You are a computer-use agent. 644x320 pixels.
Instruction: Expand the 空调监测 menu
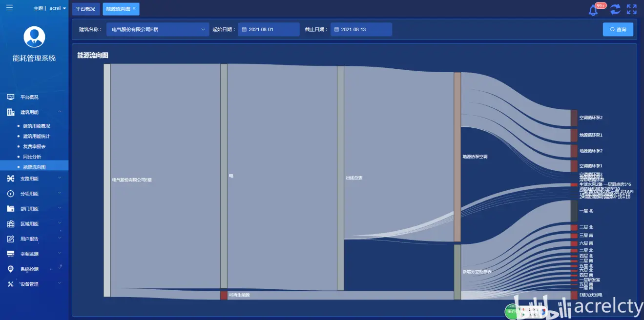(34, 254)
